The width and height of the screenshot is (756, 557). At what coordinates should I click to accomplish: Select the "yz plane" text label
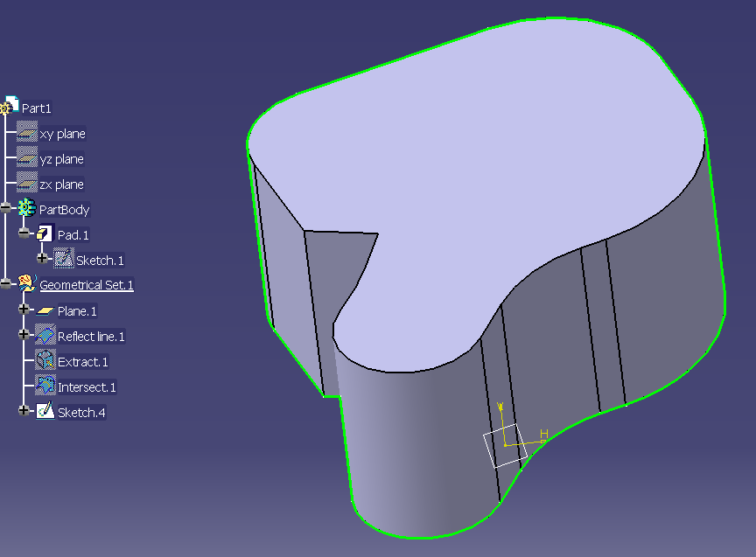[x=62, y=159]
